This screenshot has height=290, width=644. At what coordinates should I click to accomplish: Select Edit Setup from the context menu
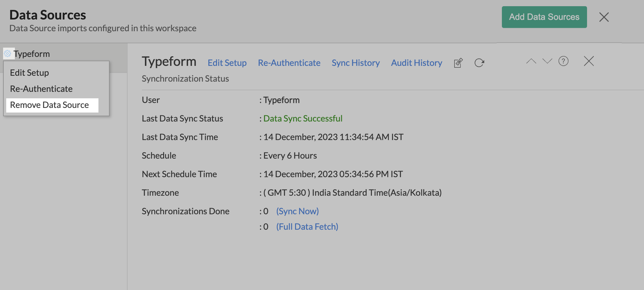point(29,73)
